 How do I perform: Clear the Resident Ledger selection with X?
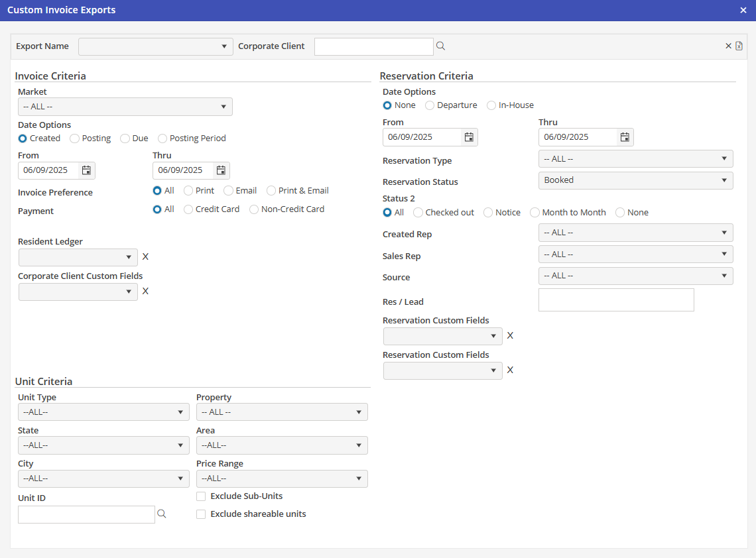coord(146,256)
